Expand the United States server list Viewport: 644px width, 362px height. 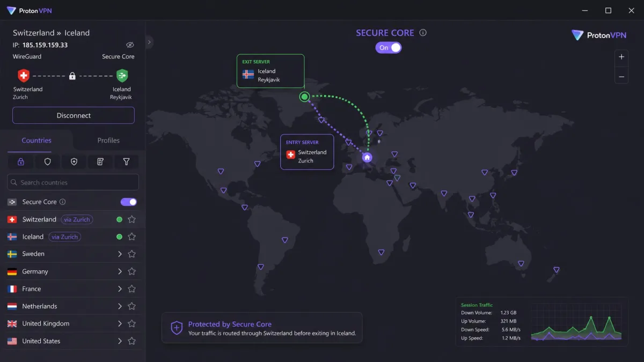point(120,341)
